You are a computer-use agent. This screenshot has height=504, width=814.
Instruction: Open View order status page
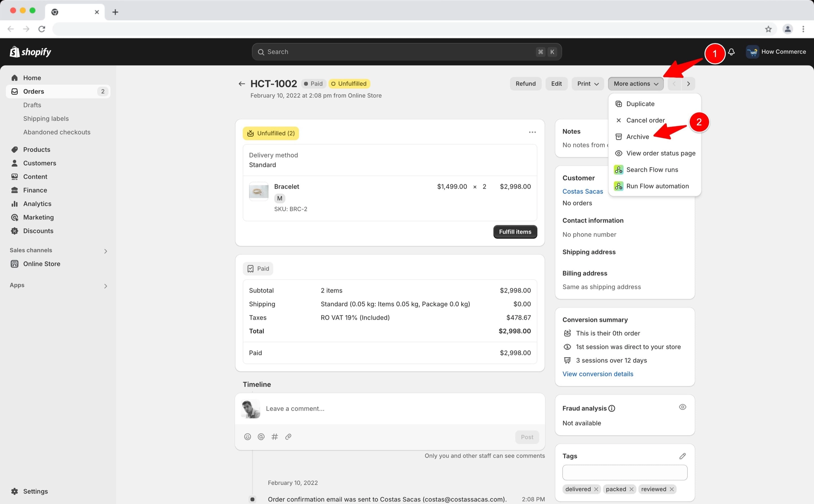654,153
